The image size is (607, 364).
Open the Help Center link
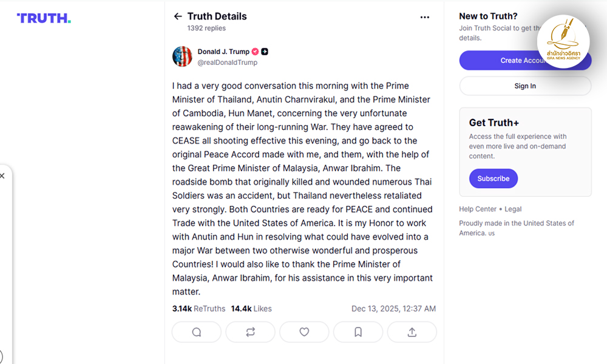pos(478,209)
